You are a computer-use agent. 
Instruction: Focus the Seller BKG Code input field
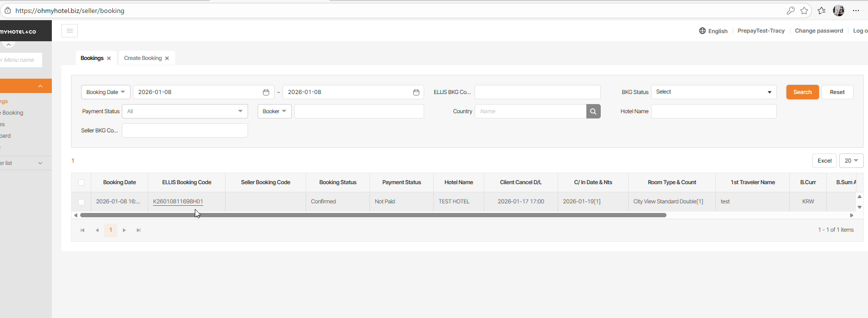click(185, 130)
